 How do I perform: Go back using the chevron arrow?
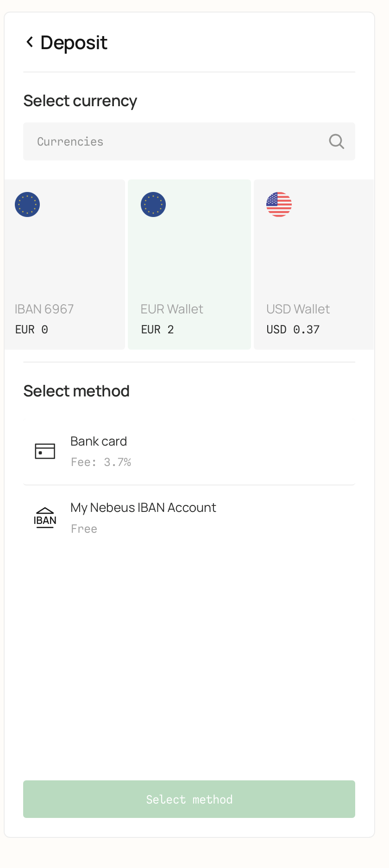tap(30, 42)
